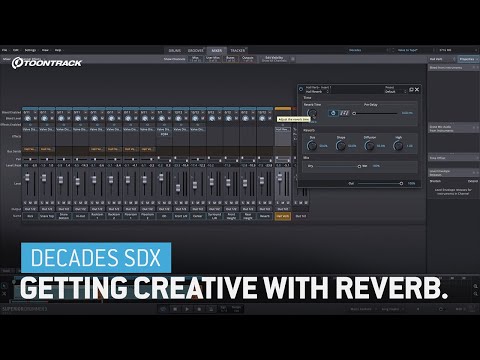This screenshot has height=360, width=480.
Task: Open the Hall Reverb effect type dropdown
Action: click(317, 92)
